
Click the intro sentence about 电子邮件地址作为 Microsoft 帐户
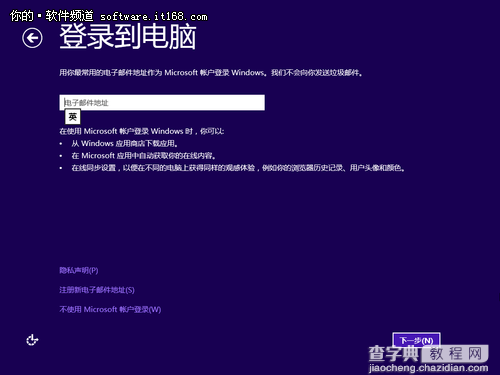[x=211, y=72]
